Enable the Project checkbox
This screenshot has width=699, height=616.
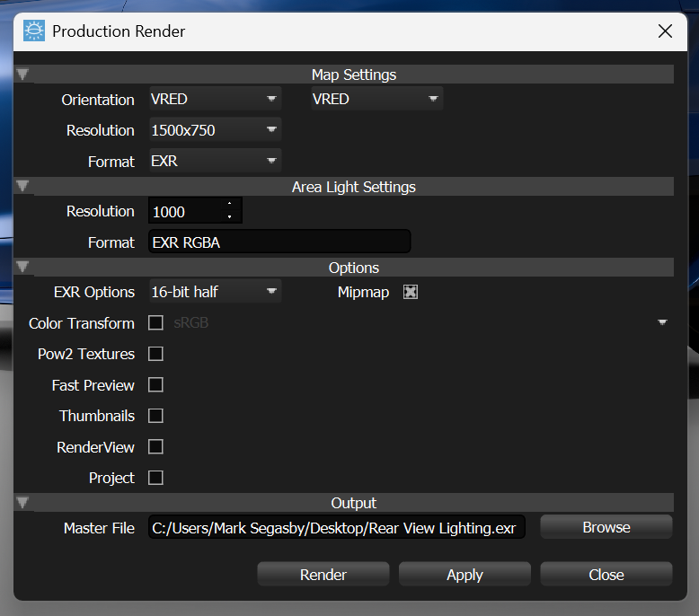point(155,478)
